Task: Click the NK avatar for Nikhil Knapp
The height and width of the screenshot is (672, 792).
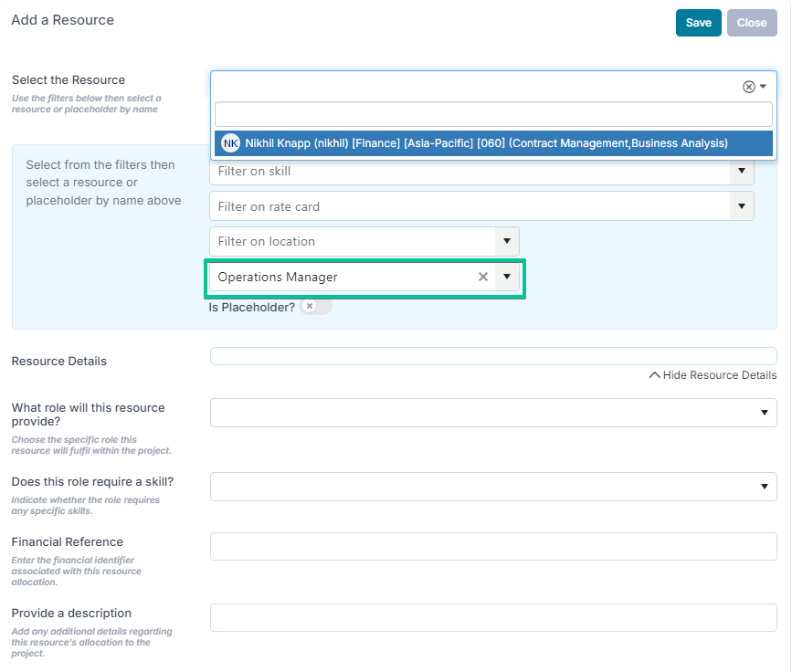Action: point(231,143)
